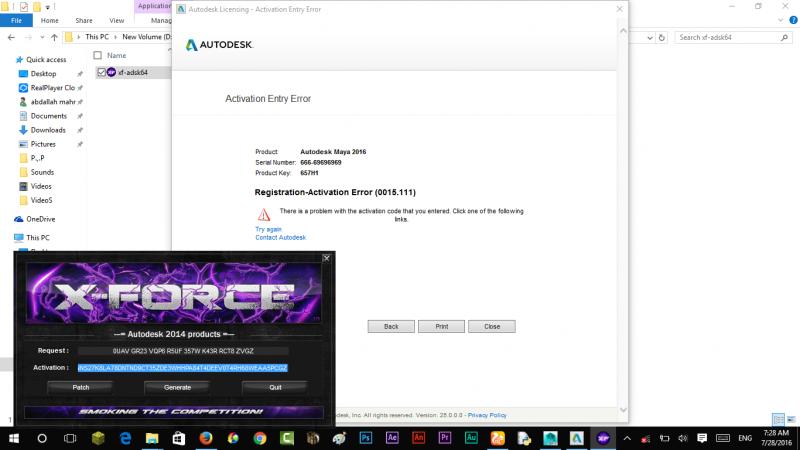Click the volume speaker tray icon

point(683,438)
